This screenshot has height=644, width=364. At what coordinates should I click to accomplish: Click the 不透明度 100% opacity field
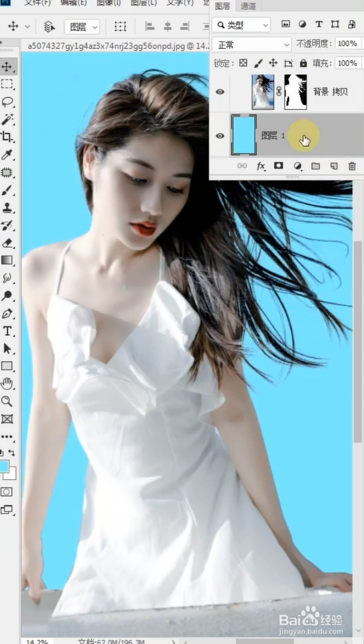[x=348, y=43]
